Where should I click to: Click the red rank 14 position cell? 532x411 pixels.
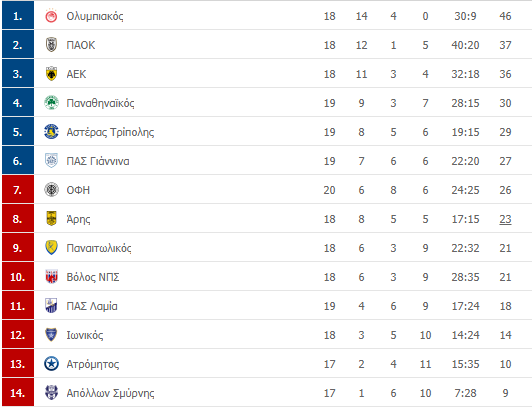point(18,392)
